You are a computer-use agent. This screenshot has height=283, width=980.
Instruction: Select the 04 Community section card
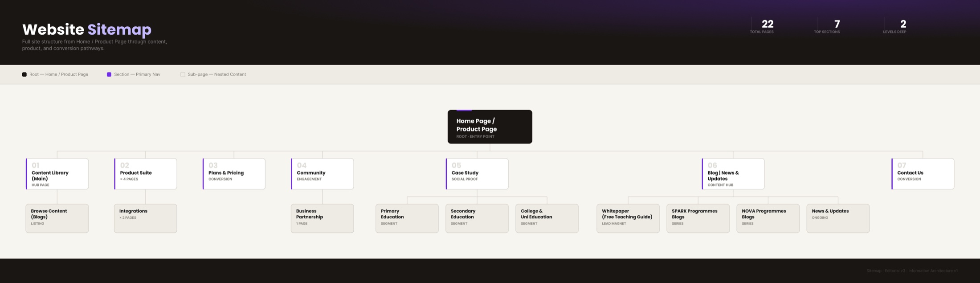323,174
